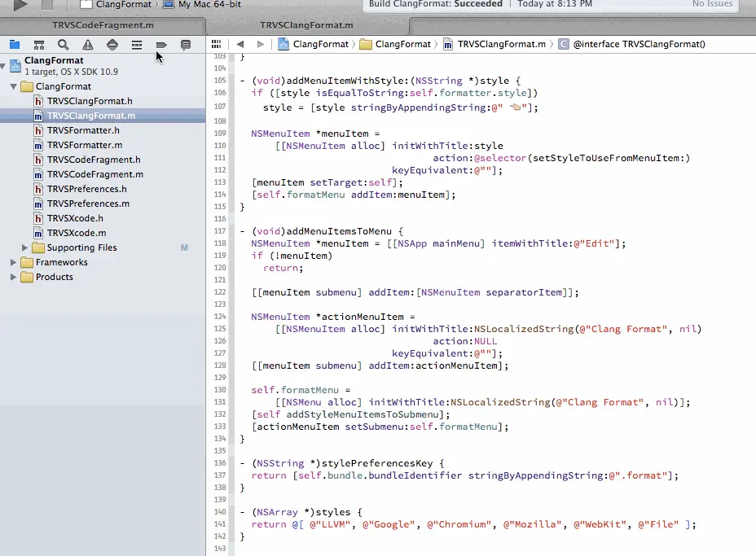Select the Supporting Files folder
Screen dimensions: 756x556
81,247
